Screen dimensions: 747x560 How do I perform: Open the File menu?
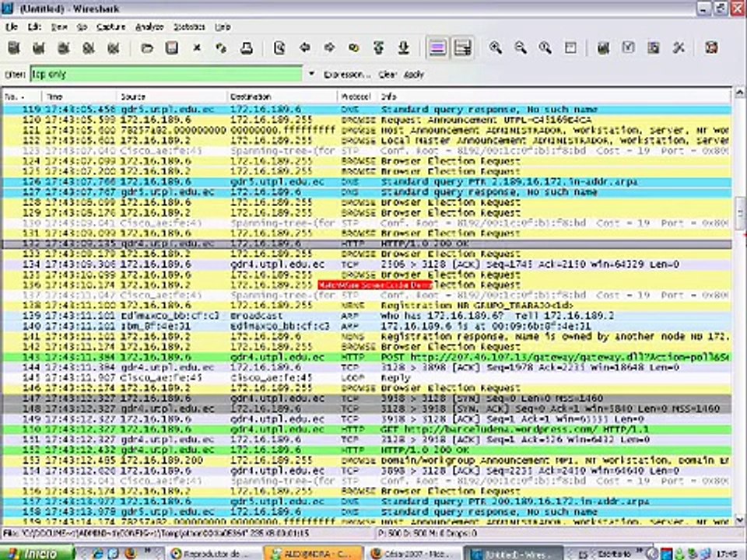(x=12, y=27)
